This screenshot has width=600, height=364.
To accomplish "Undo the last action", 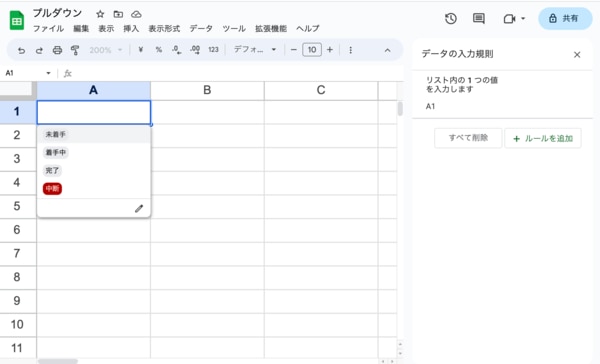I will (x=21, y=50).
